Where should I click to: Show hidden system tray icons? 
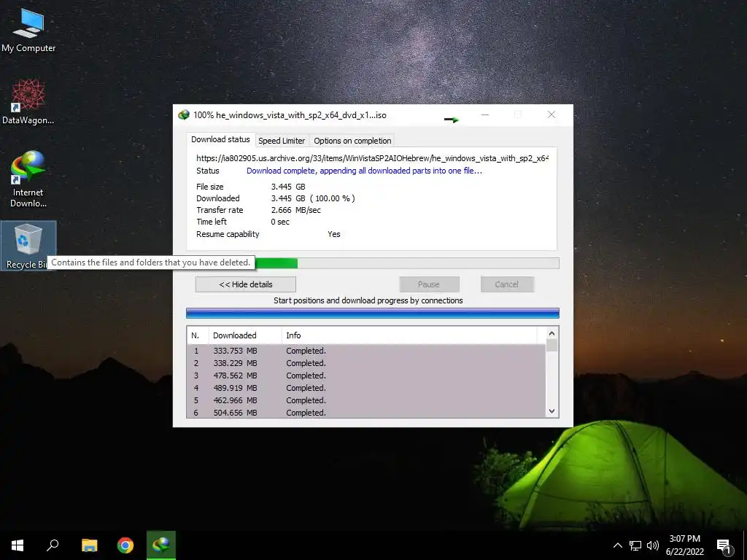[x=617, y=545]
